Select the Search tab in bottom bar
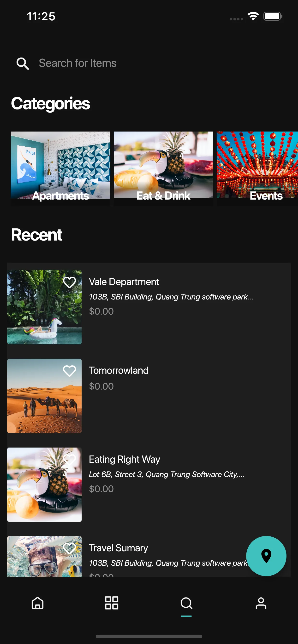Image resolution: width=298 pixels, height=644 pixels. coord(186,603)
